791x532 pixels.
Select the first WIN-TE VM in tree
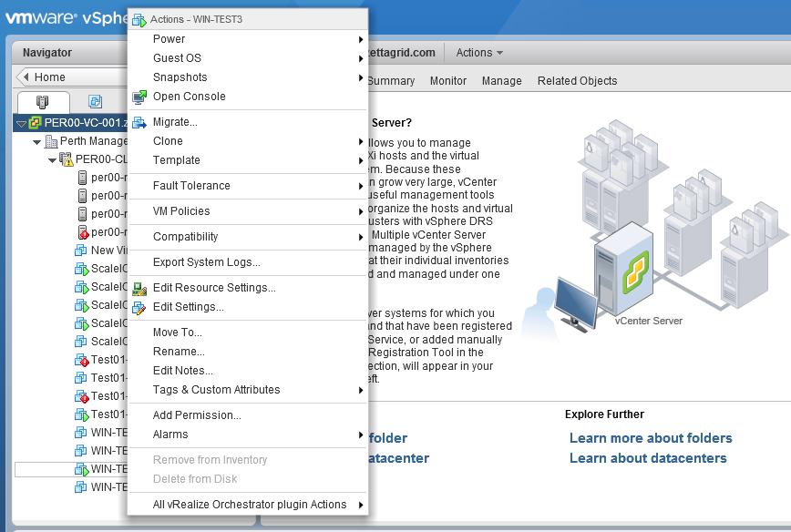pos(101,432)
